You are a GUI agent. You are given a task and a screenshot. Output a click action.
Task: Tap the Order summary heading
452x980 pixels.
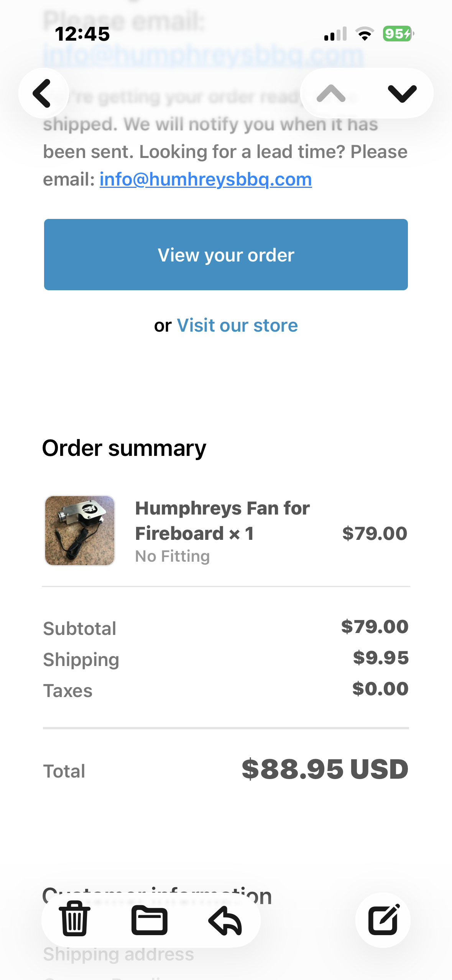pos(124,448)
